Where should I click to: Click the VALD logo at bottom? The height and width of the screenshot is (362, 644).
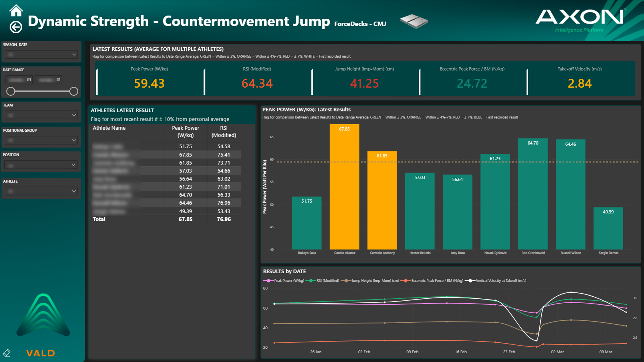pyautogui.click(x=41, y=353)
